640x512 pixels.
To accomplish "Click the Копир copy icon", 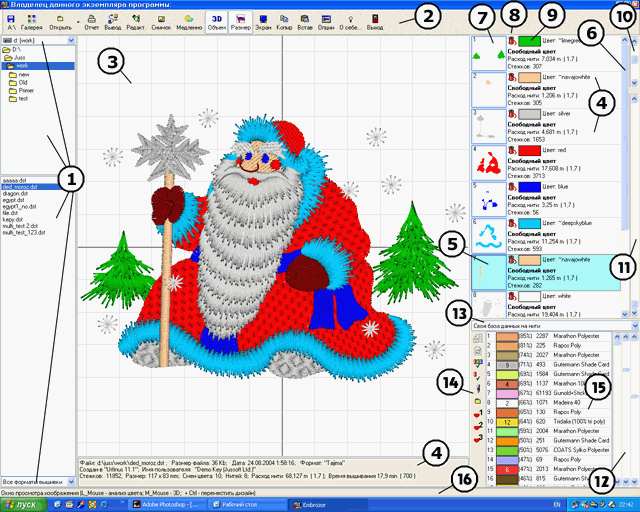I will [284, 22].
